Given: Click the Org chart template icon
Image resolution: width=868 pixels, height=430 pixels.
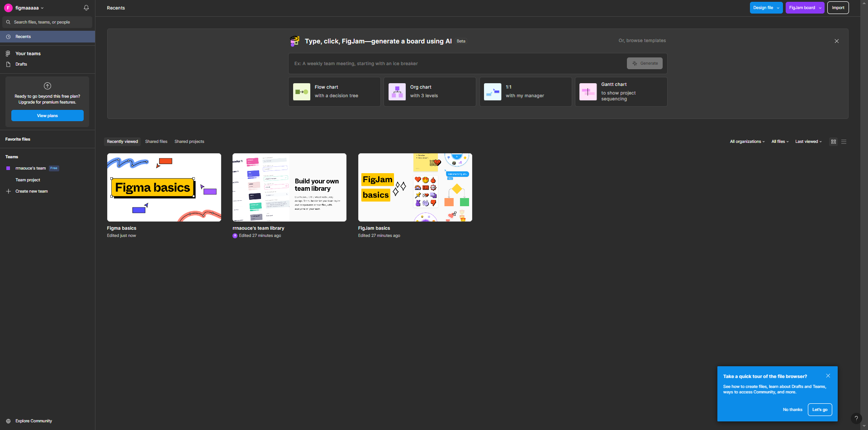Looking at the screenshot, I should (397, 92).
